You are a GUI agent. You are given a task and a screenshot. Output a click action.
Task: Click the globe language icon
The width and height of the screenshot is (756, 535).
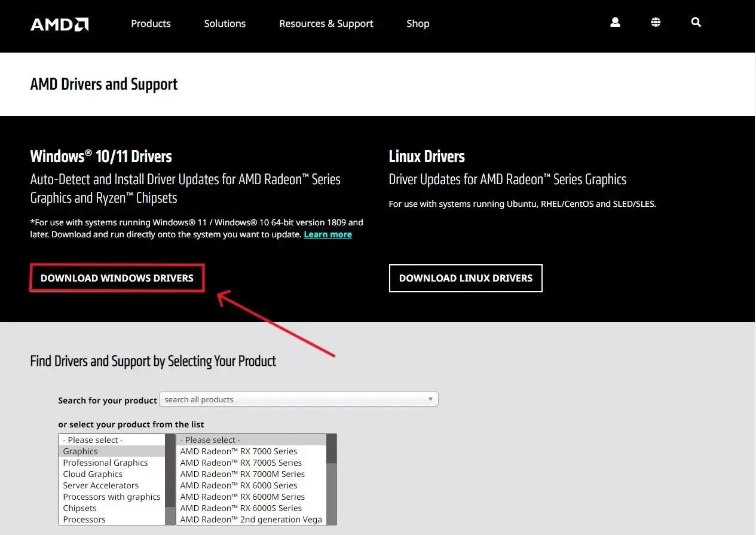click(x=656, y=23)
